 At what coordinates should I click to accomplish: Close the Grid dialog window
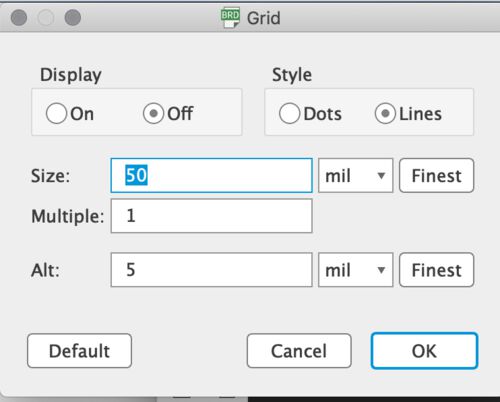tap(19, 17)
